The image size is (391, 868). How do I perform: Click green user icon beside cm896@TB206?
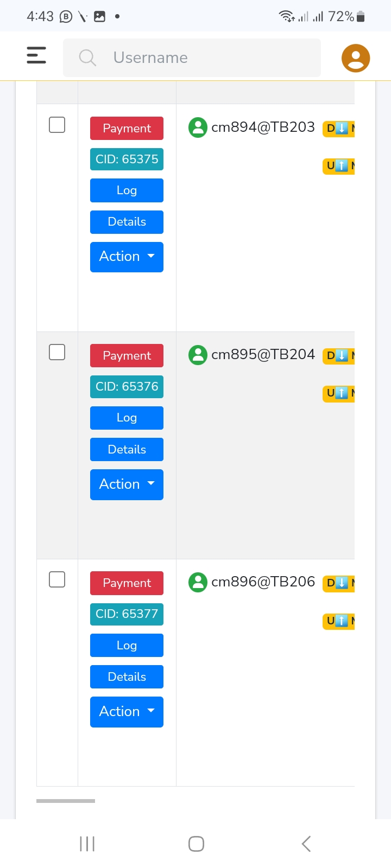click(x=198, y=582)
